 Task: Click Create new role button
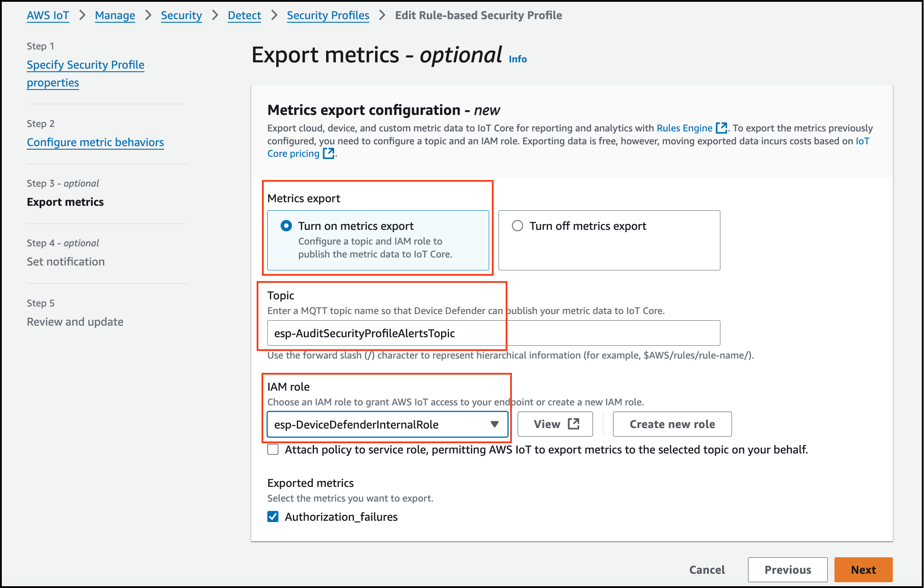[672, 424]
